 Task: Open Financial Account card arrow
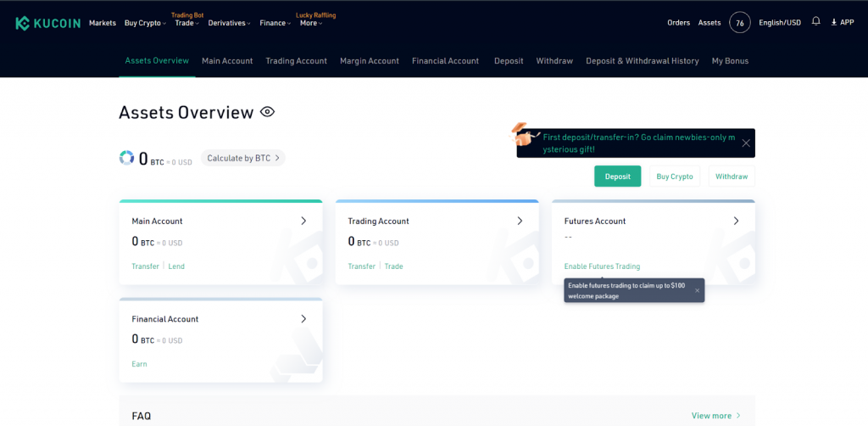coord(303,318)
